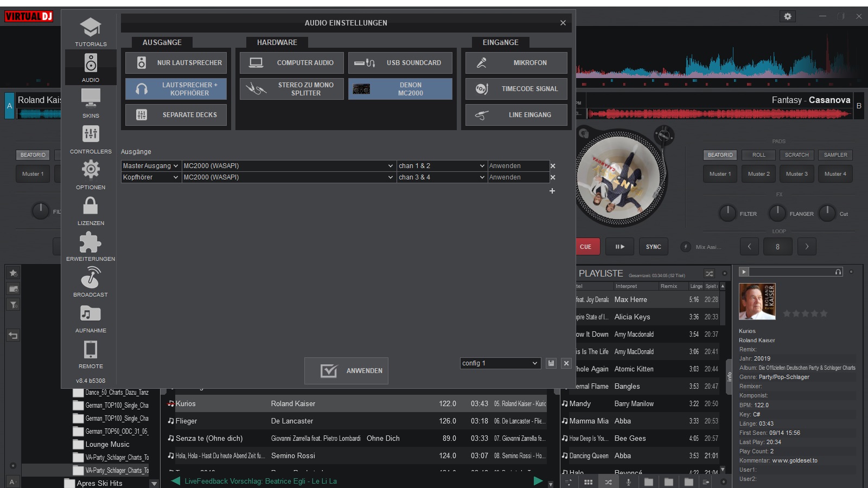Switch deck B pads to SCRATCH tab
Viewport: 868px width, 488px height.
(796, 155)
